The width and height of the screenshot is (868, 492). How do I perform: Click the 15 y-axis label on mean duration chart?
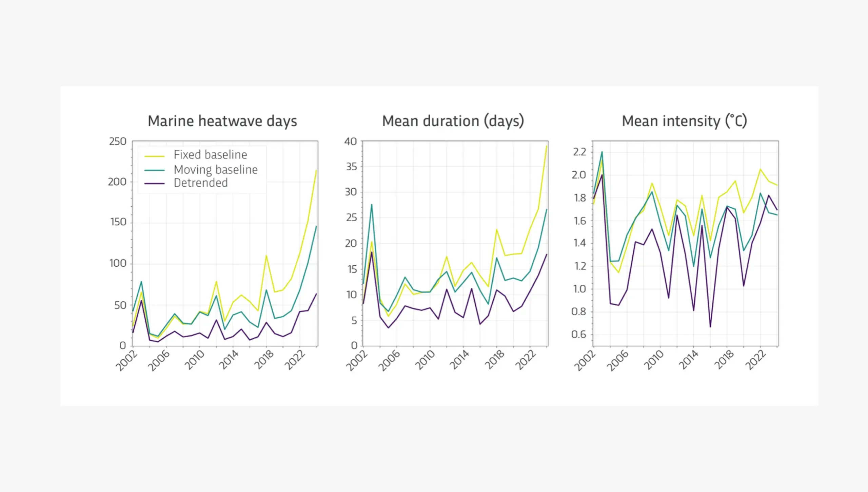click(x=352, y=269)
